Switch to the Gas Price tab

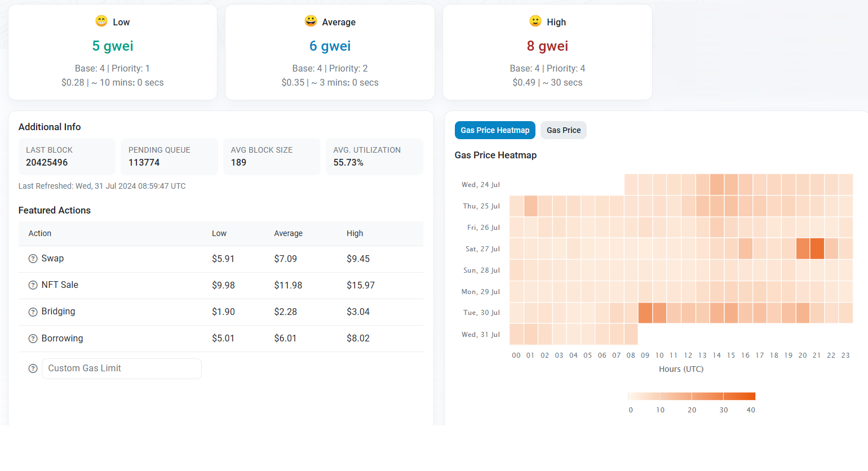coord(564,130)
